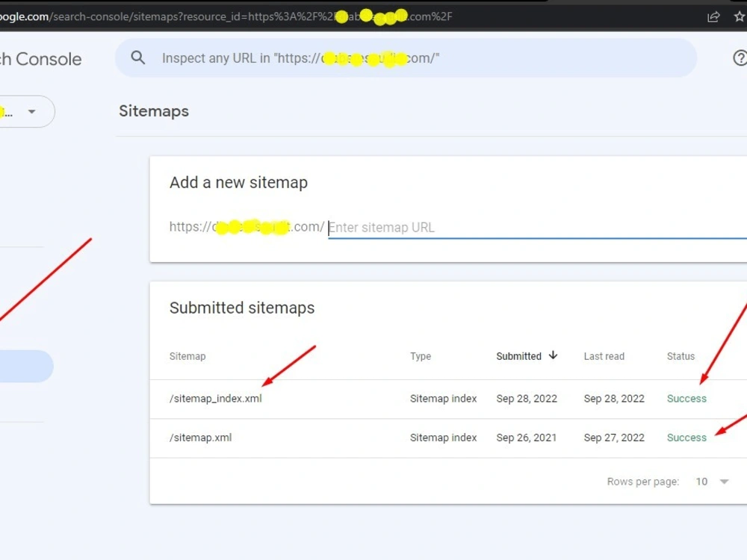Open the property selector dropdown

(x=26, y=111)
